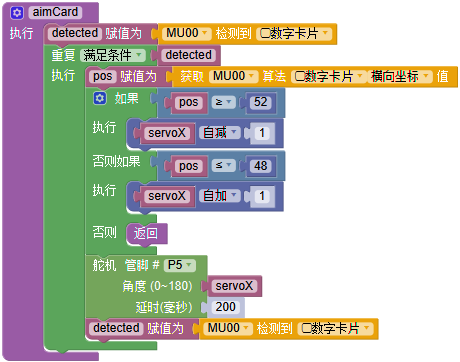Viewport: 460px width, 362px height.
Task: Open the 满足条件 dropdown in the repeat block
Action: 113,55
